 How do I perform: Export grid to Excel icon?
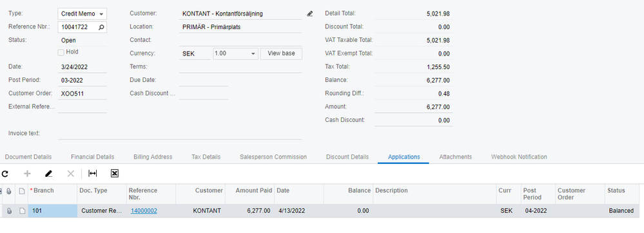pos(115,174)
